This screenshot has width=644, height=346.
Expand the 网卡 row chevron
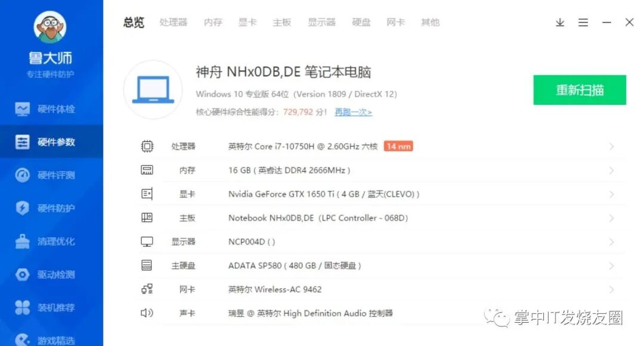[x=612, y=289]
